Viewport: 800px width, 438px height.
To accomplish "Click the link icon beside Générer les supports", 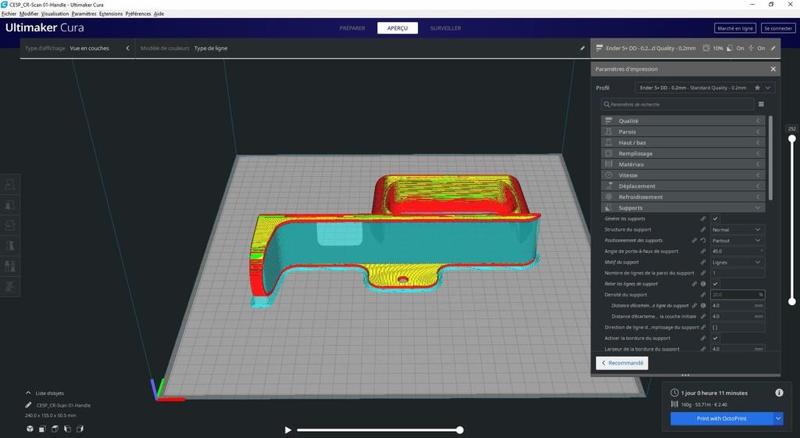I will point(703,218).
